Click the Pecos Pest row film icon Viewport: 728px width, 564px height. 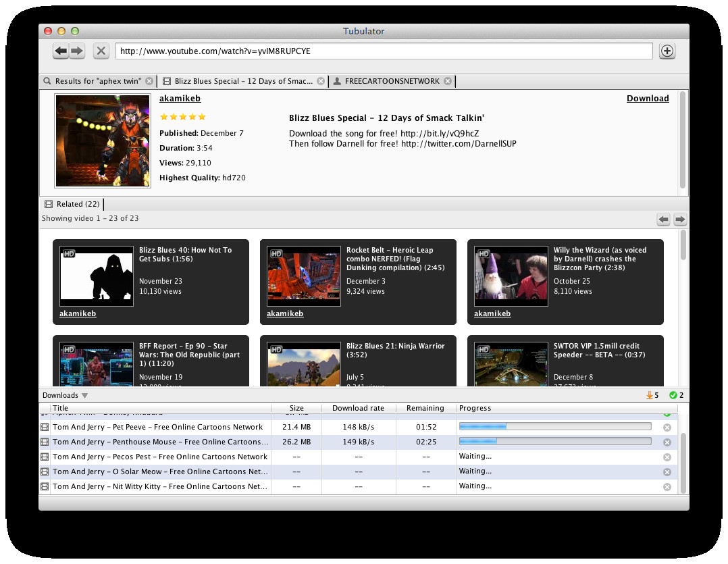(45, 457)
